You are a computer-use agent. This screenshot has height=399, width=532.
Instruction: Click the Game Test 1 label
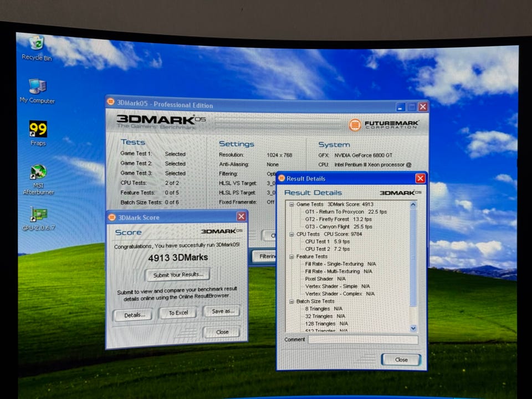pos(136,154)
